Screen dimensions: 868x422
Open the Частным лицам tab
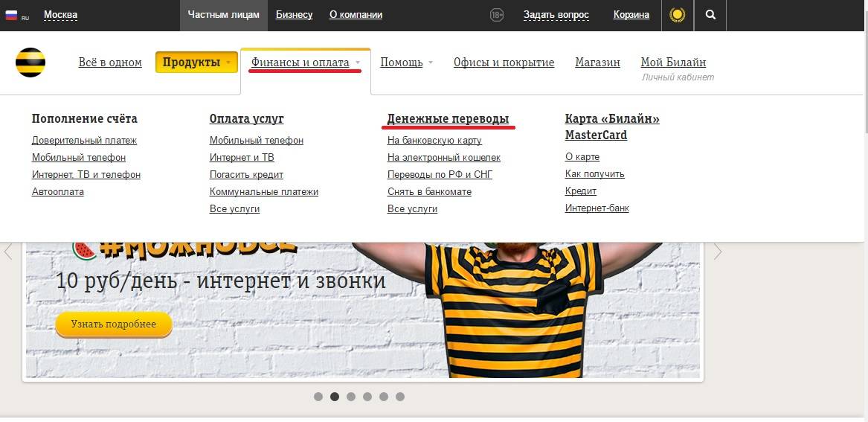(x=223, y=15)
